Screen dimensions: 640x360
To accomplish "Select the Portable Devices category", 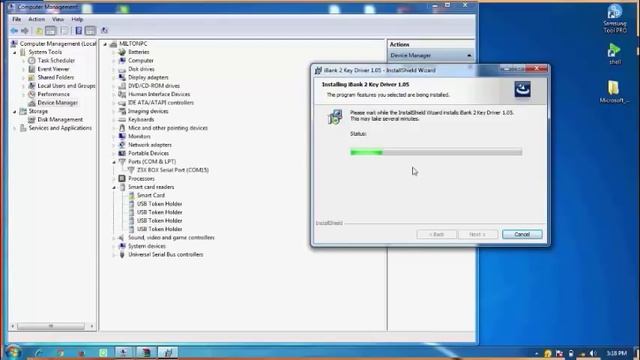I will coord(149,153).
